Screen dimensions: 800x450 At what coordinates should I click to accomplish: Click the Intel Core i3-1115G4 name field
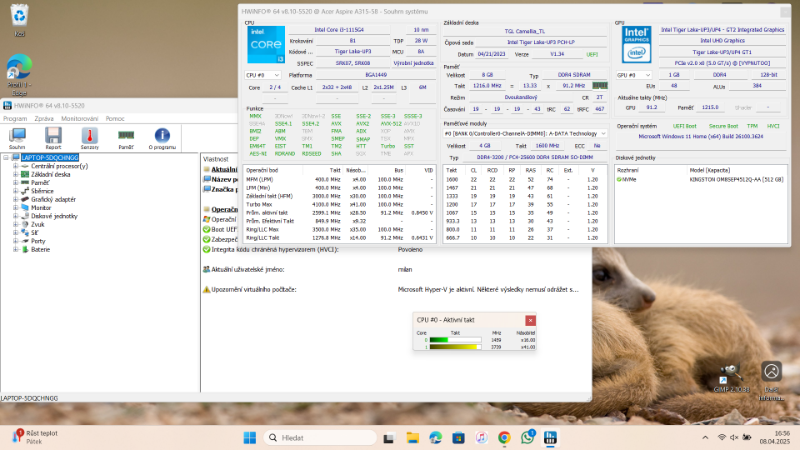pyautogui.click(x=339, y=30)
